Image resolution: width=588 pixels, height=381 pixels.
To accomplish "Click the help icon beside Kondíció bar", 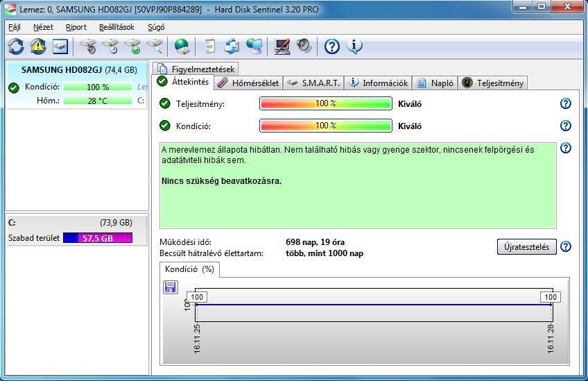I will [x=566, y=126].
